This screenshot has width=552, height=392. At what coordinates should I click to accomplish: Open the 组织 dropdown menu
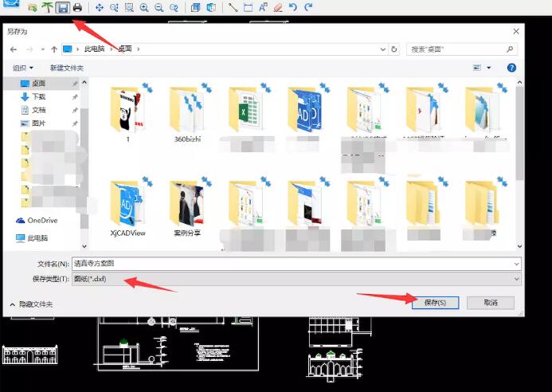click(23, 68)
